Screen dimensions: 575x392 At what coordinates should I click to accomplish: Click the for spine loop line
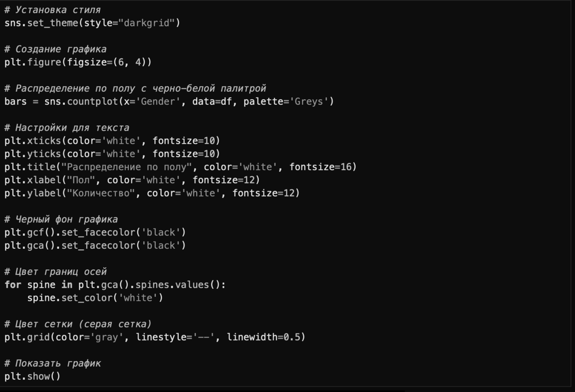(115, 285)
